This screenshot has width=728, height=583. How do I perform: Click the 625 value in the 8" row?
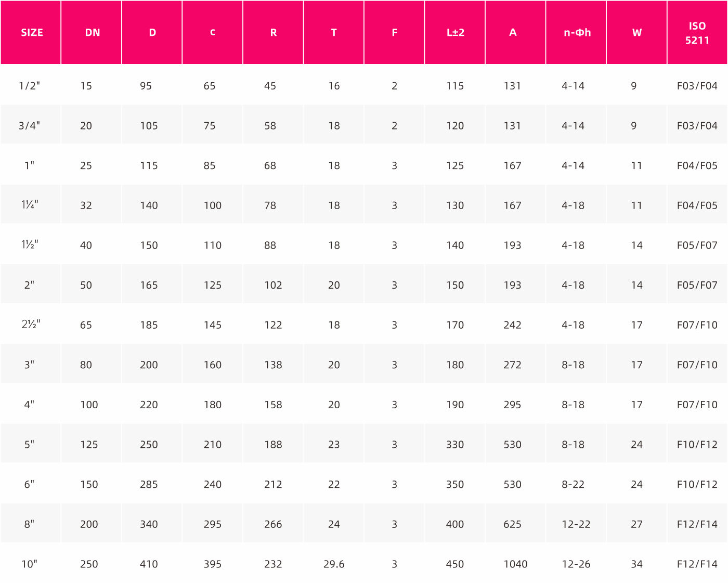512,524
